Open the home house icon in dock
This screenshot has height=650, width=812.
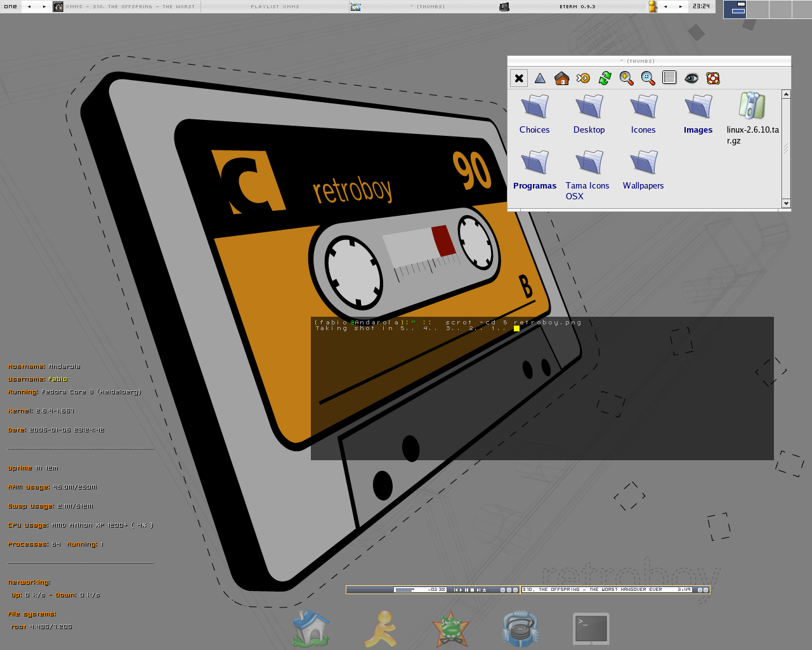pyautogui.click(x=311, y=628)
